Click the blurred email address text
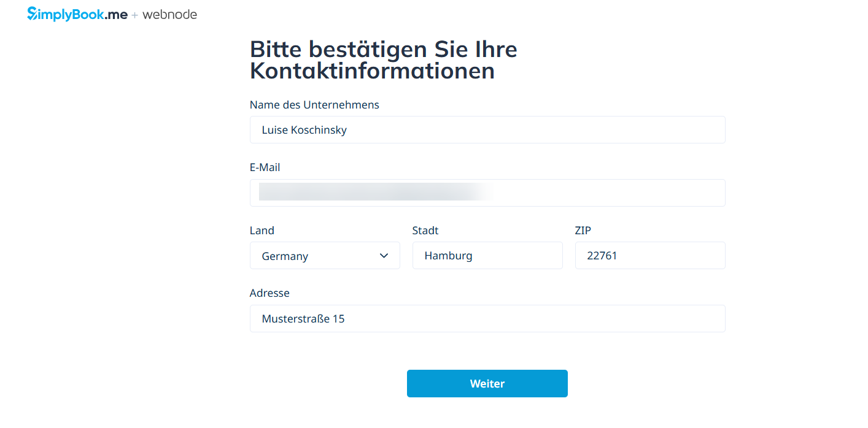 [374, 192]
